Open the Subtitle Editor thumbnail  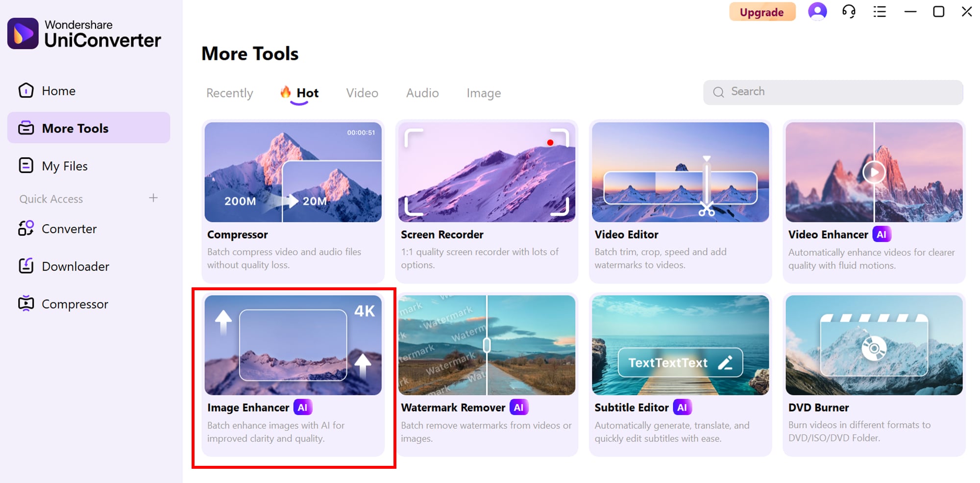(680, 345)
